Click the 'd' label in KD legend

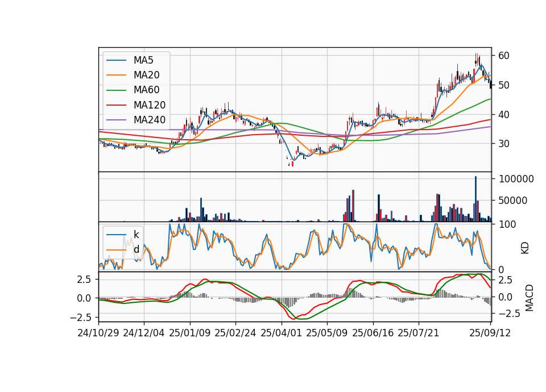(x=136, y=249)
